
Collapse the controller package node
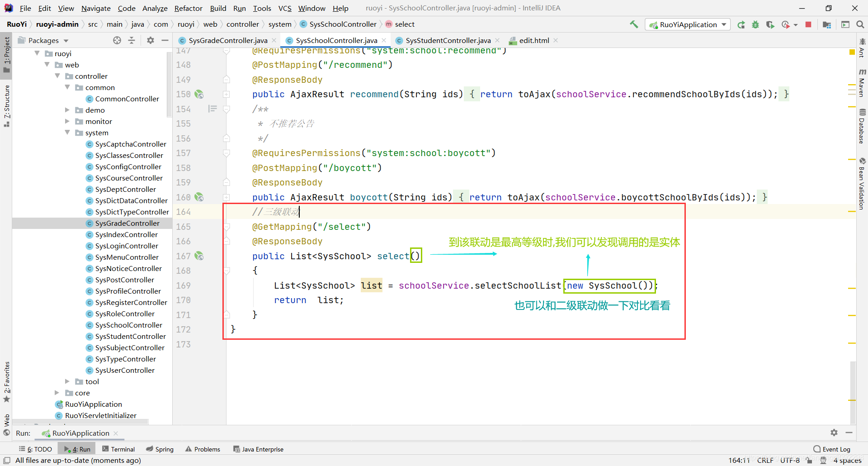click(57, 76)
